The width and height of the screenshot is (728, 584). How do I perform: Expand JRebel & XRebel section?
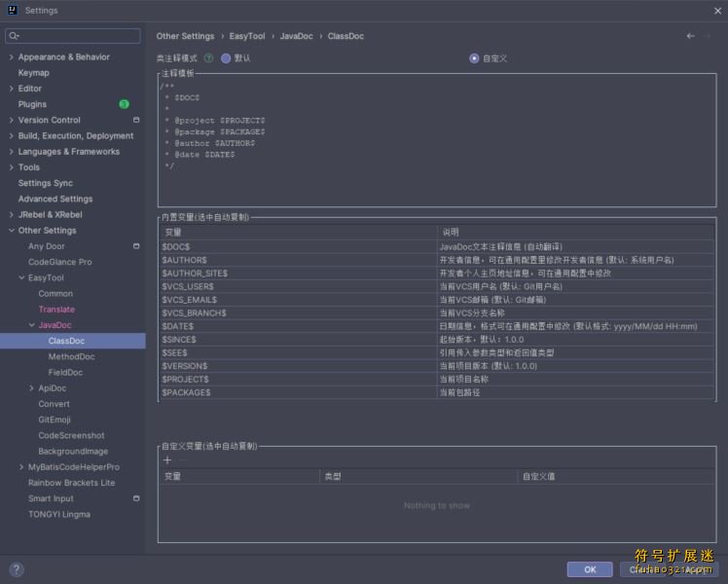[x=11, y=214]
